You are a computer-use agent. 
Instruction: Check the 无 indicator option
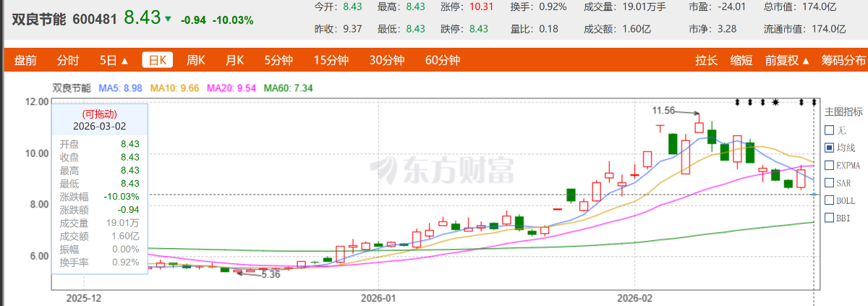[x=829, y=130]
